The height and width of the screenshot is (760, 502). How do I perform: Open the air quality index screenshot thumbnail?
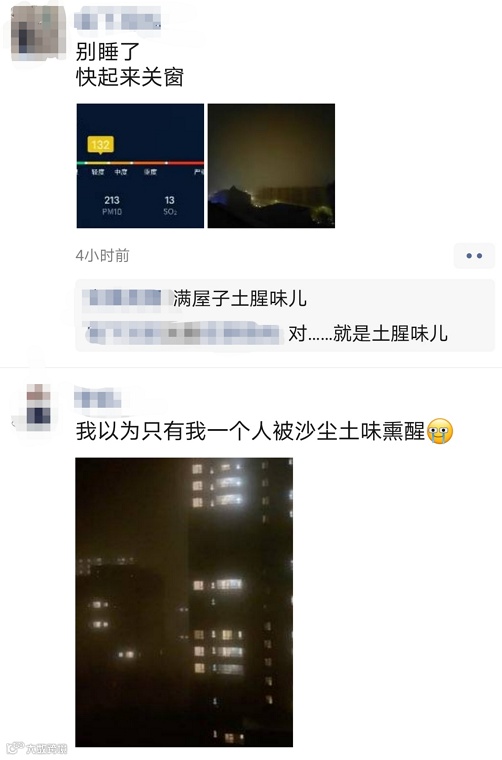click(x=140, y=166)
